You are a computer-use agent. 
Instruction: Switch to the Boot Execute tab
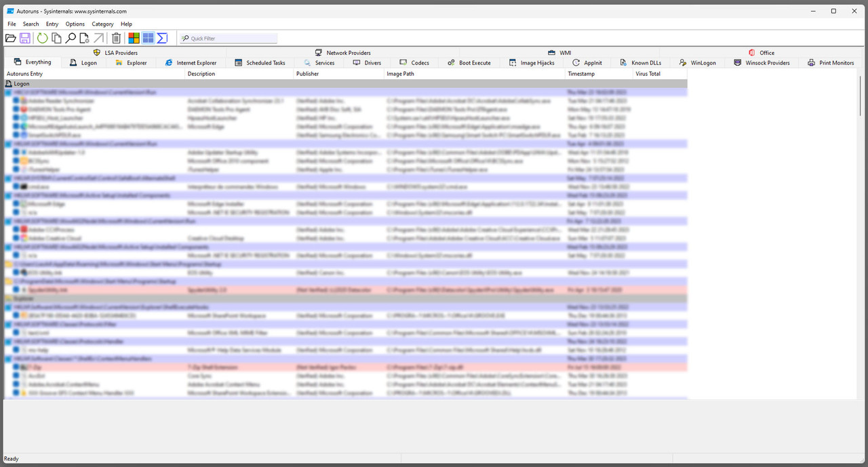pos(469,63)
